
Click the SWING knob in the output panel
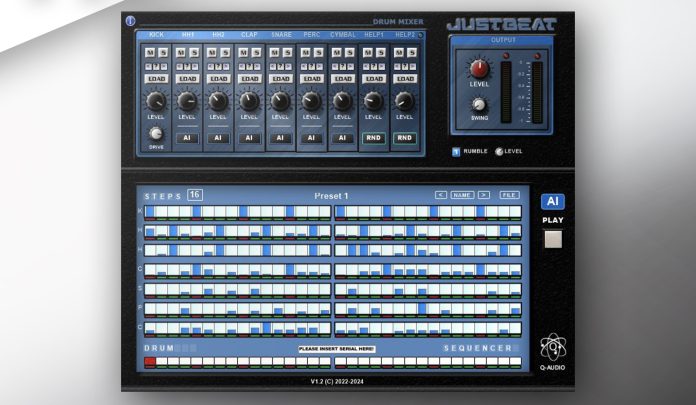(x=479, y=105)
